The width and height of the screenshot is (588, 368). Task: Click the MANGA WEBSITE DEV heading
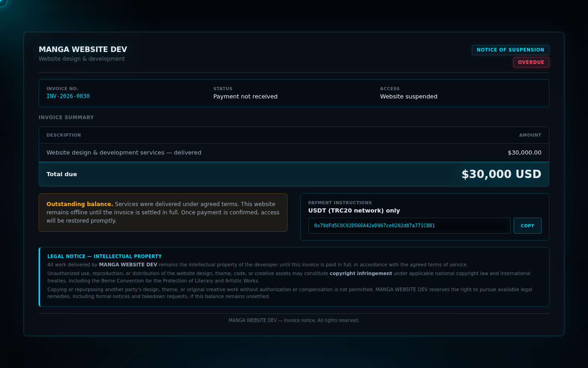83,50
